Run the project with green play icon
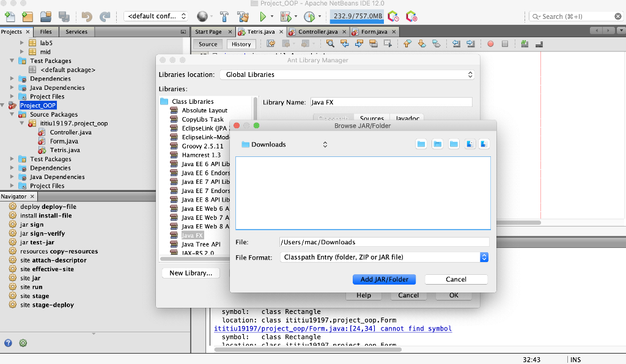Screen dimensions: 626x364 click(263, 16)
